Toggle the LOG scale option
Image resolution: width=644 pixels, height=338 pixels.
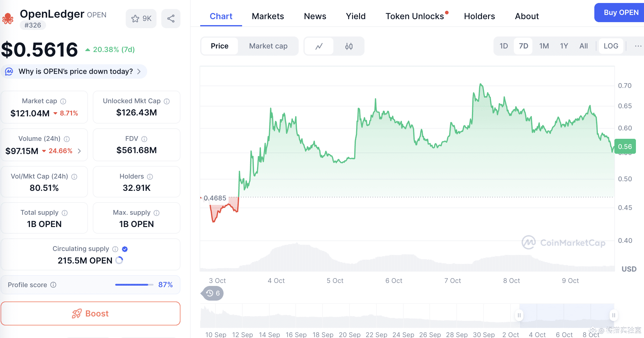pyautogui.click(x=610, y=46)
